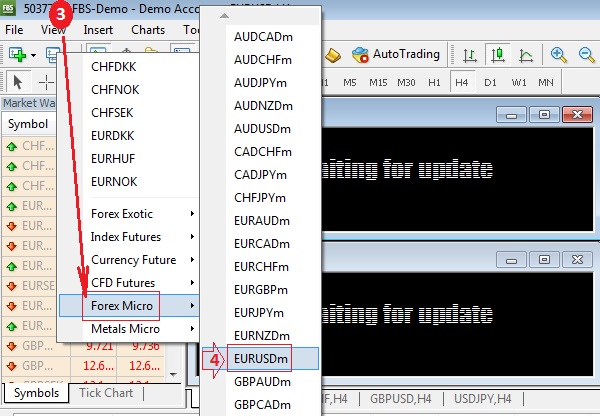This screenshot has height=416, width=600.
Task: Switch to Tick Chart tab
Action: [106, 393]
